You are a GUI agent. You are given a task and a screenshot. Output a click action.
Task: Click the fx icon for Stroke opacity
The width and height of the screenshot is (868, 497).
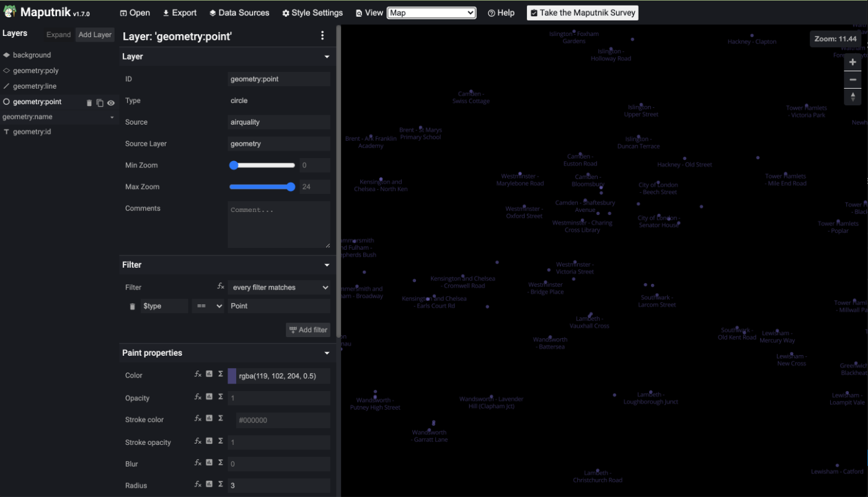(x=198, y=441)
